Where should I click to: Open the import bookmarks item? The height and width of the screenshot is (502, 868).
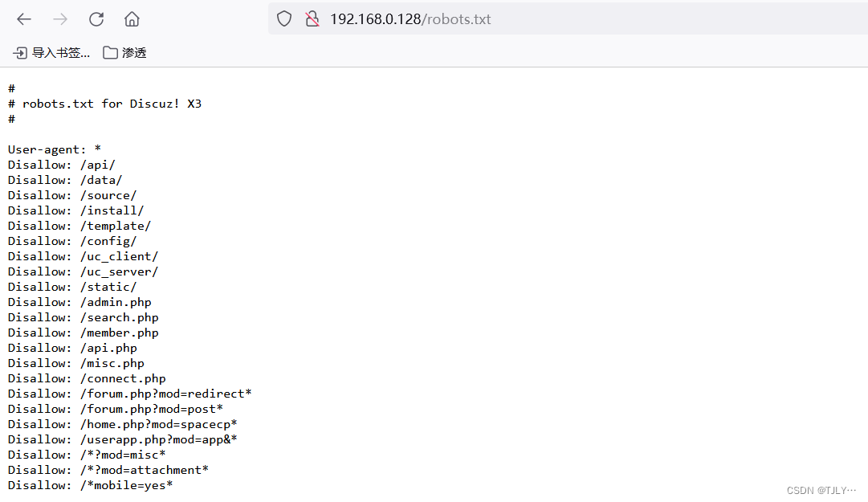pyautogui.click(x=51, y=52)
